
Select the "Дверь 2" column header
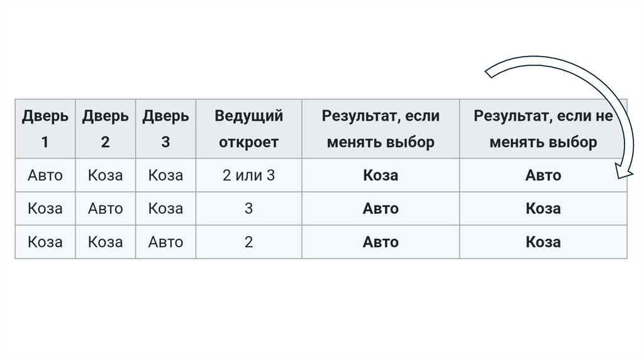tap(105, 129)
